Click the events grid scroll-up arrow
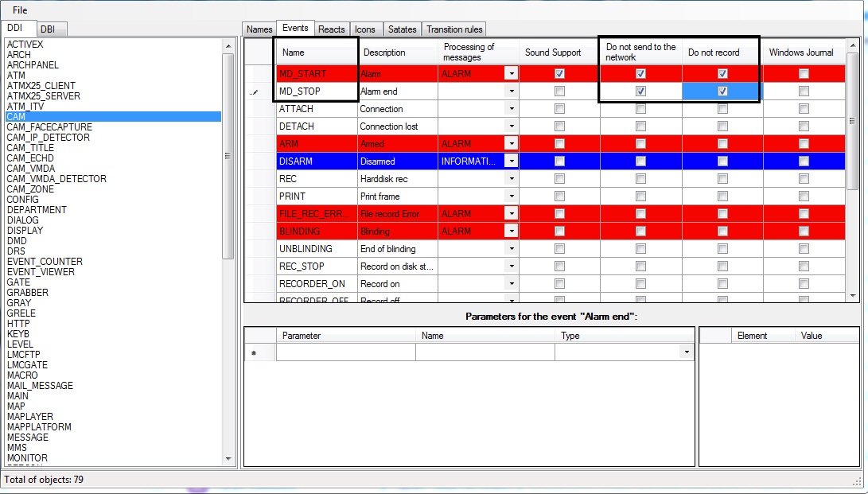Screen dimensions: 868x494 [853, 45]
